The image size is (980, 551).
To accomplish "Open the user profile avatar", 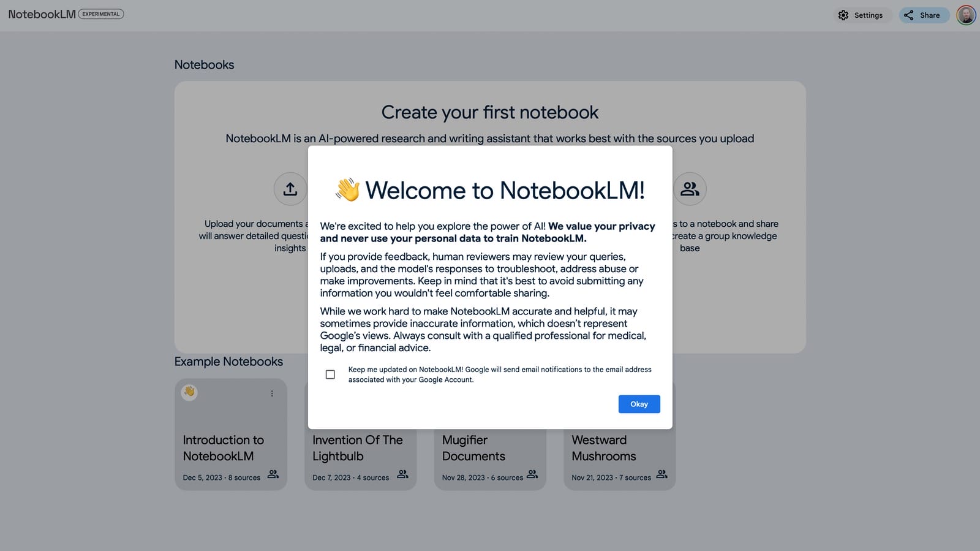I will pyautogui.click(x=966, y=15).
